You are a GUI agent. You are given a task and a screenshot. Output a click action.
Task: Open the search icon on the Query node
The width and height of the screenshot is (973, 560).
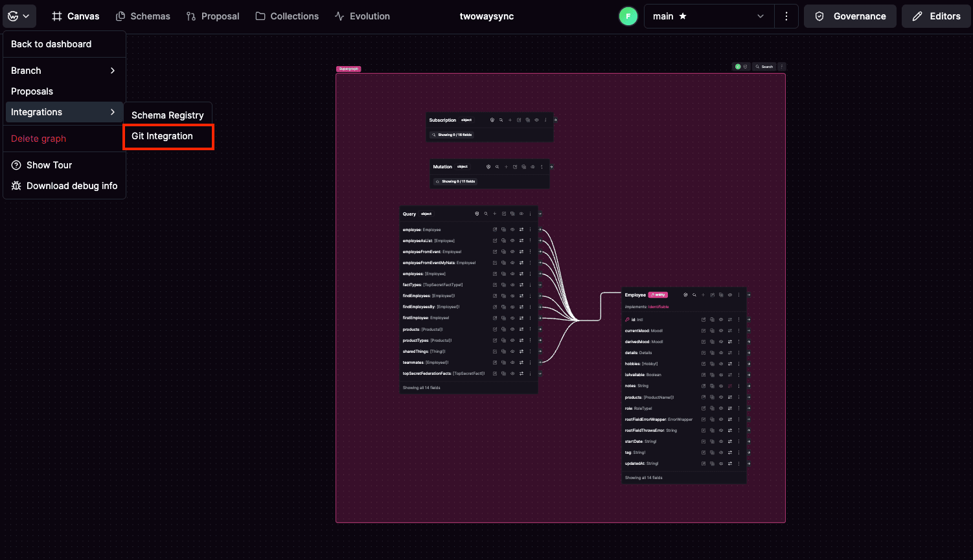pos(485,214)
